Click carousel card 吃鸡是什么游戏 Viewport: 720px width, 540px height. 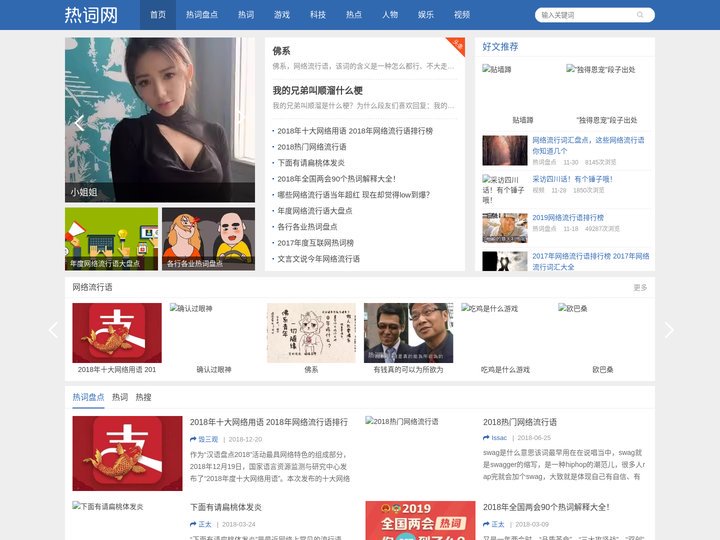point(506,338)
